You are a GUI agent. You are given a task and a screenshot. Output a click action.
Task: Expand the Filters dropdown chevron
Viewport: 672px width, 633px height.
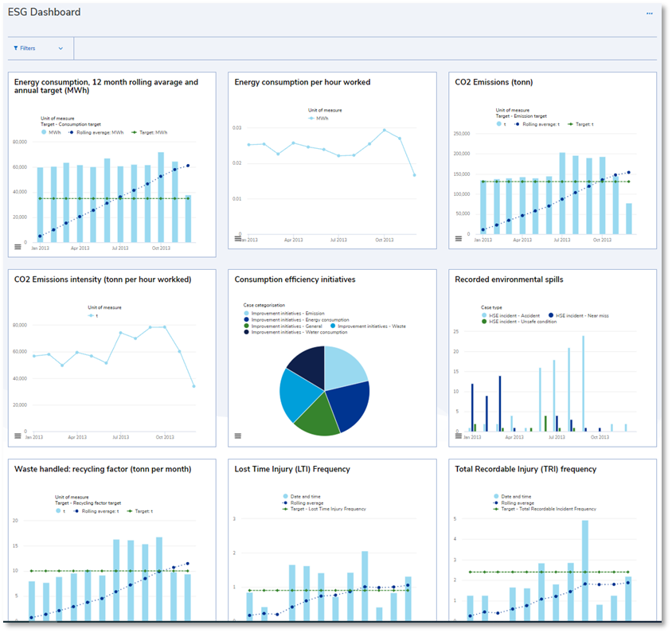(x=62, y=49)
